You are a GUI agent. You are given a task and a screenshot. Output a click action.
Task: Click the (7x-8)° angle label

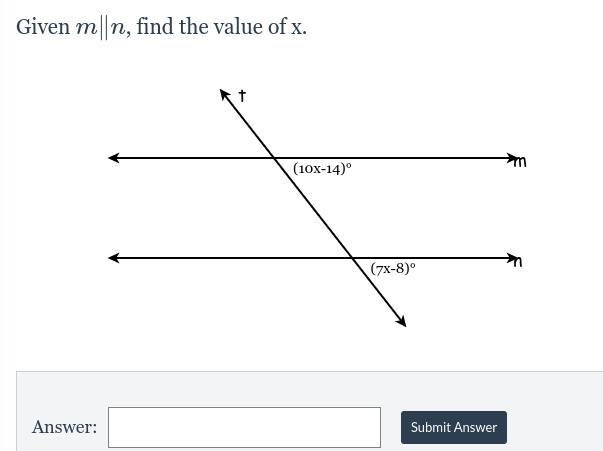(393, 268)
